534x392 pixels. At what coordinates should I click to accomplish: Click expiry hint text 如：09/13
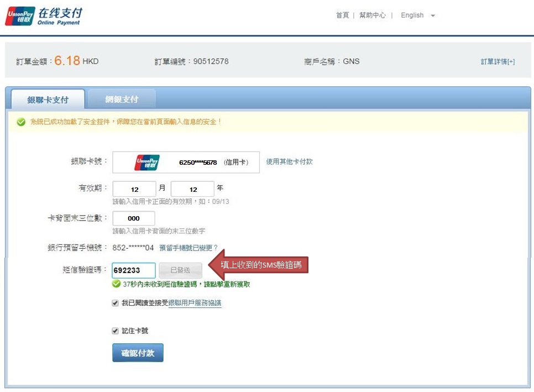[x=214, y=202]
